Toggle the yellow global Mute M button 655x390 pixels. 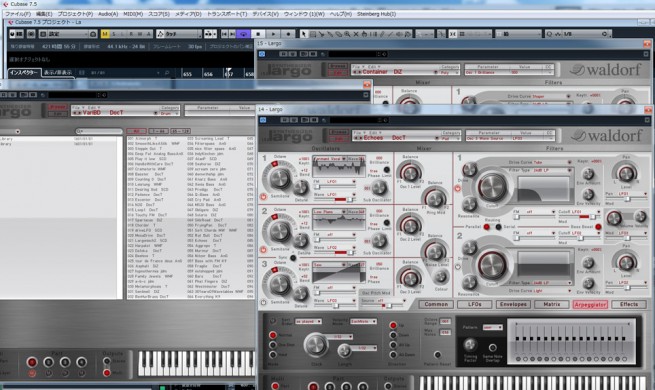(x=105, y=34)
